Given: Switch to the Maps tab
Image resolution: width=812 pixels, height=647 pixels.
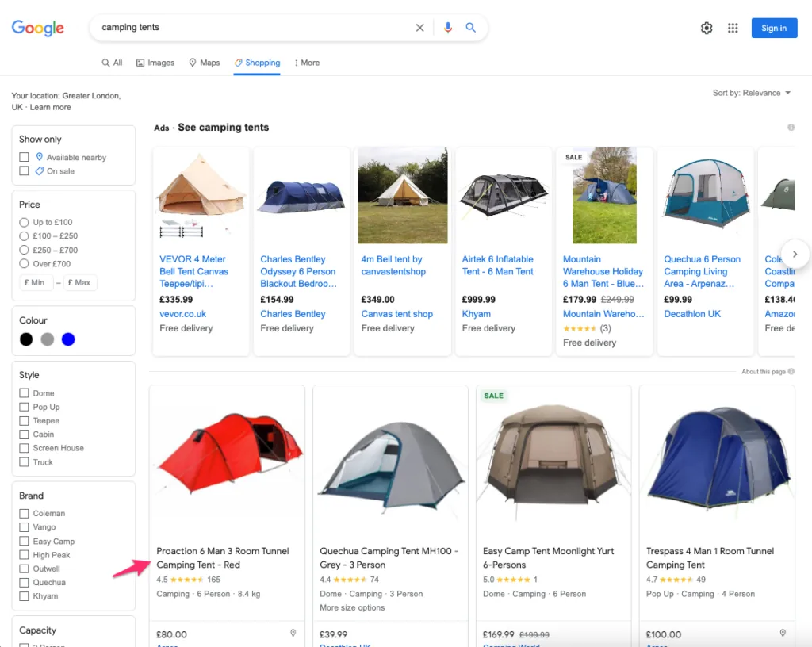Looking at the screenshot, I should tap(205, 63).
